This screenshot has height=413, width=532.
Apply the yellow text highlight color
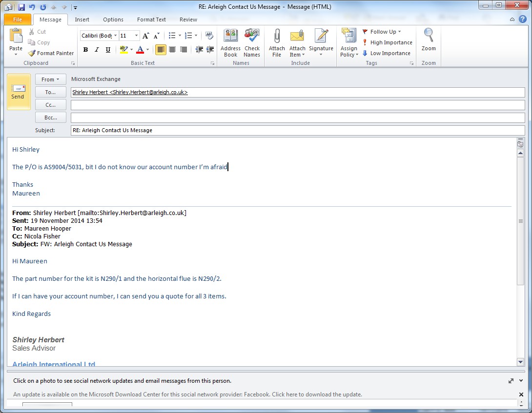(x=123, y=50)
